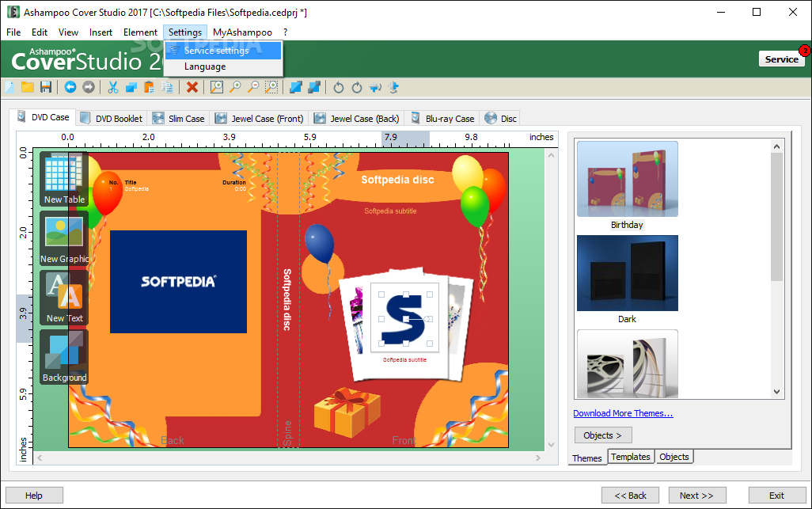
Task: Open the Insert menu
Action: click(x=101, y=32)
